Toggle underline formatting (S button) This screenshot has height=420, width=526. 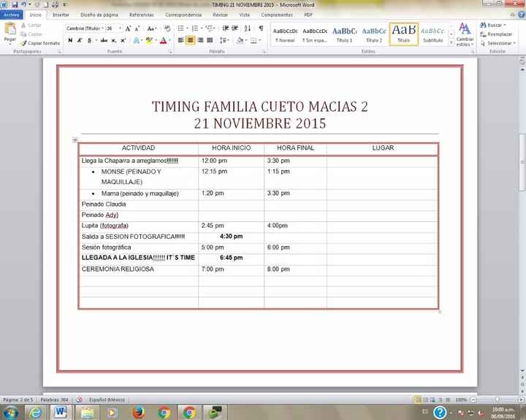[89, 40]
